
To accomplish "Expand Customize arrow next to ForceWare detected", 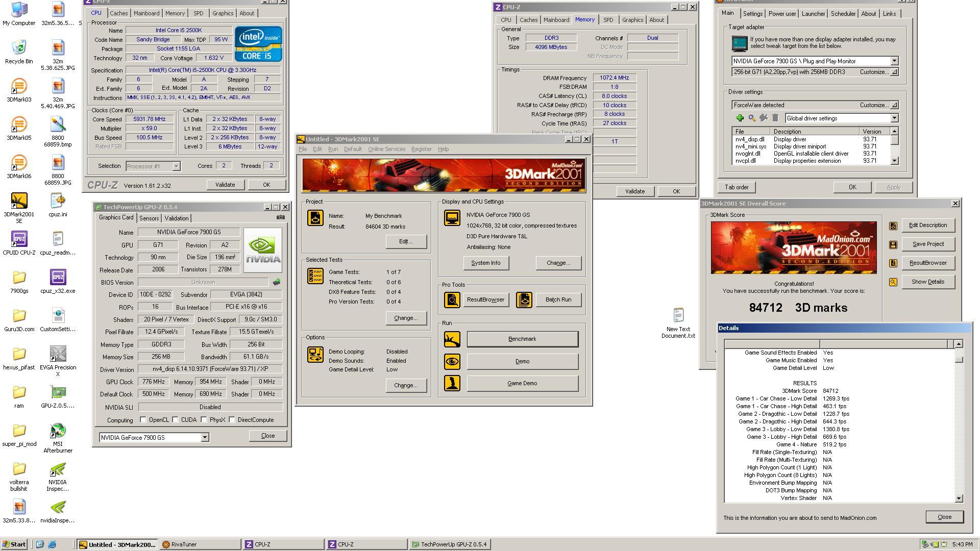I will coord(894,105).
